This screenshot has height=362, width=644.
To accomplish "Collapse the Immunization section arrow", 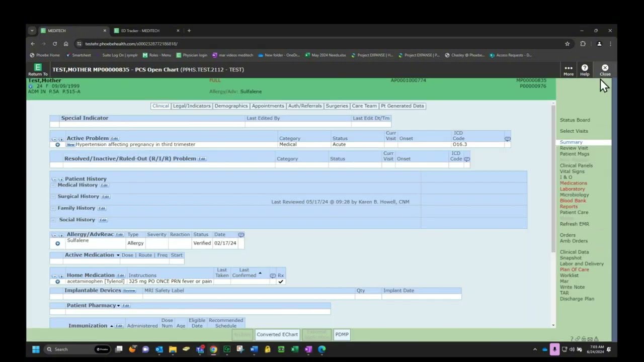I will tap(111, 326).
